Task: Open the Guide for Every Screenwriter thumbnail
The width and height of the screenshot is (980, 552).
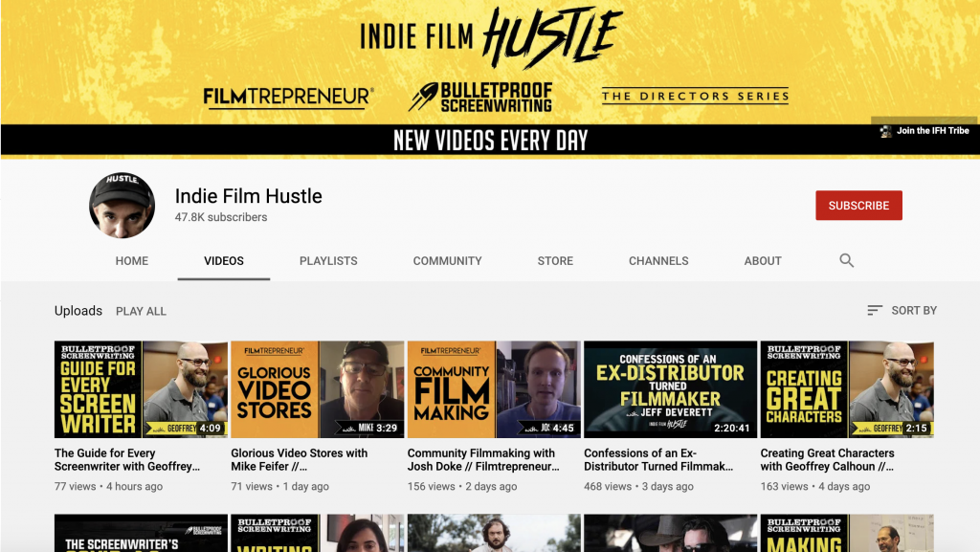Action: [142, 389]
